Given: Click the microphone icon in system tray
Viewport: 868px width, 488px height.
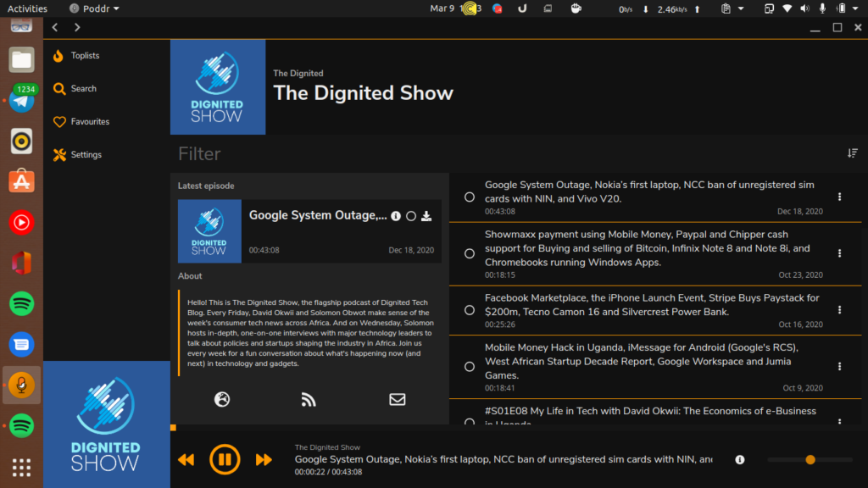Looking at the screenshot, I should click(822, 8).
